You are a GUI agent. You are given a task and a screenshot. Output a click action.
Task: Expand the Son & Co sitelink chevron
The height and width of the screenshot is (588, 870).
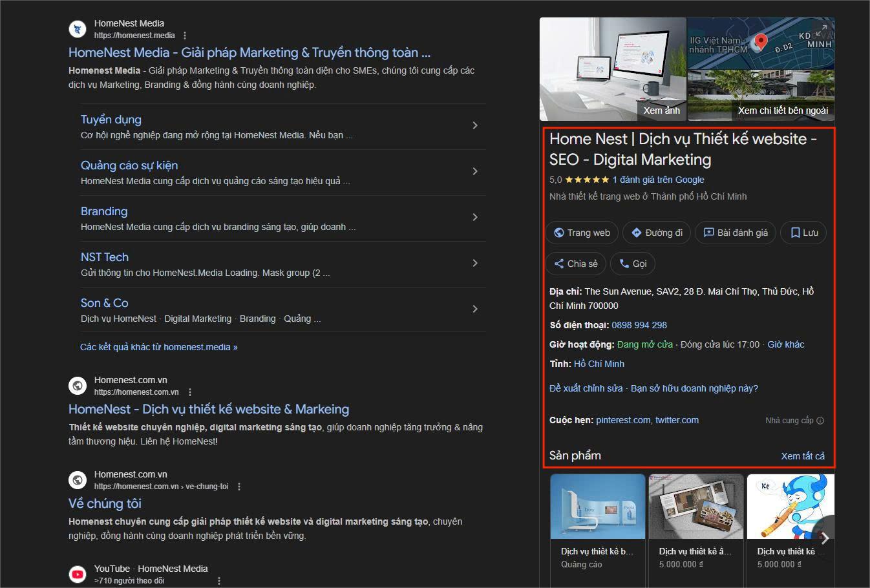coord(475,309)
